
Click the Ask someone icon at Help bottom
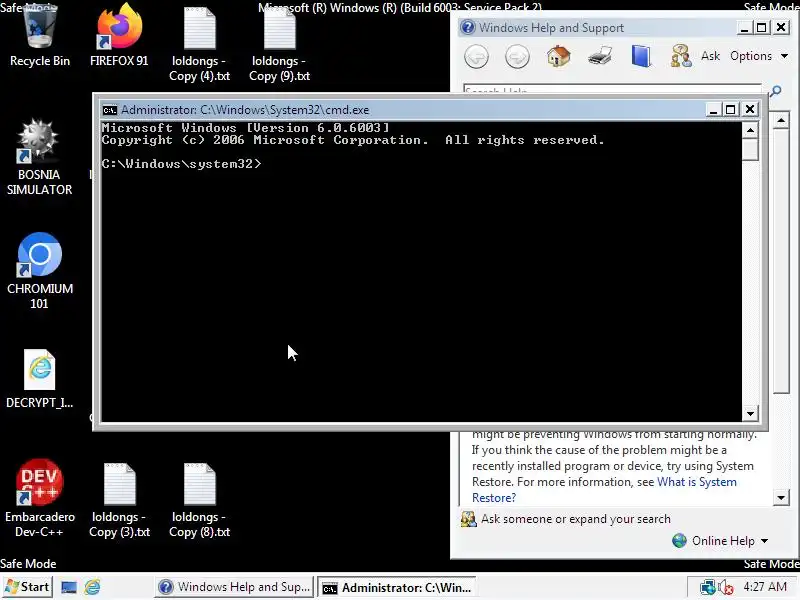click(468, 519)
